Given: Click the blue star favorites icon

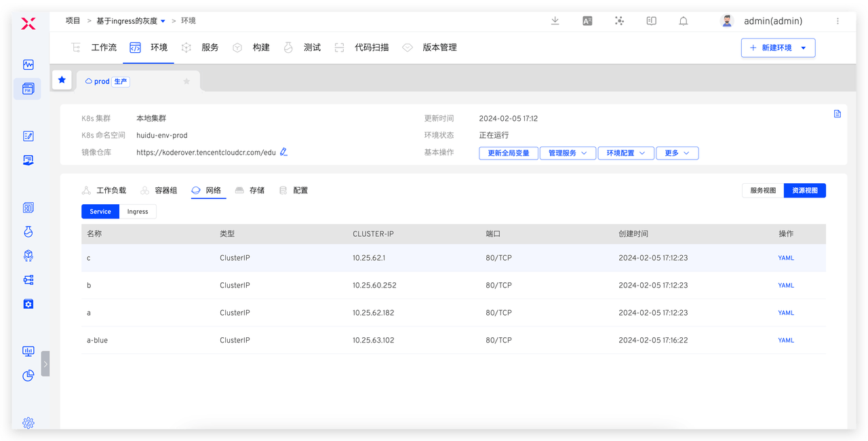Looking at the screenshot, I should tap(62, 80).
